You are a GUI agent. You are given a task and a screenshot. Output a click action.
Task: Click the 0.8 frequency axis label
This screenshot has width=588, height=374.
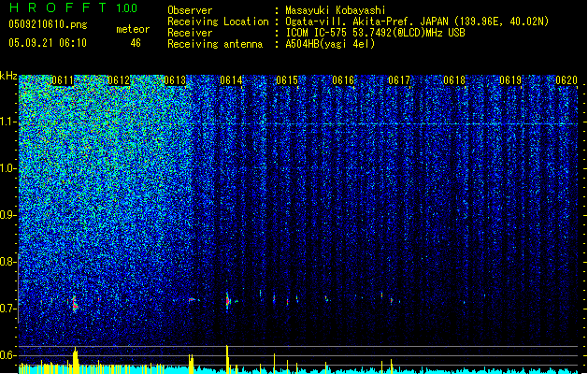tap(8, 262)
